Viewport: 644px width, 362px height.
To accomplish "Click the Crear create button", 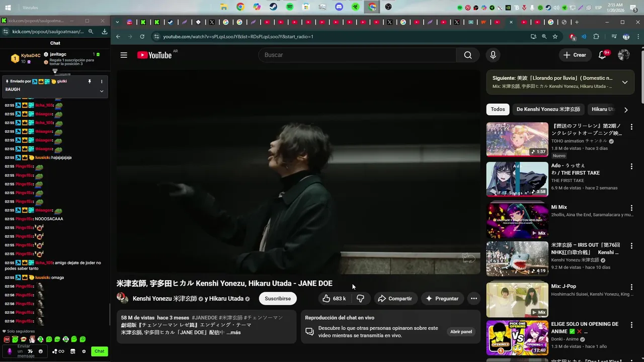I will point(575,55).
